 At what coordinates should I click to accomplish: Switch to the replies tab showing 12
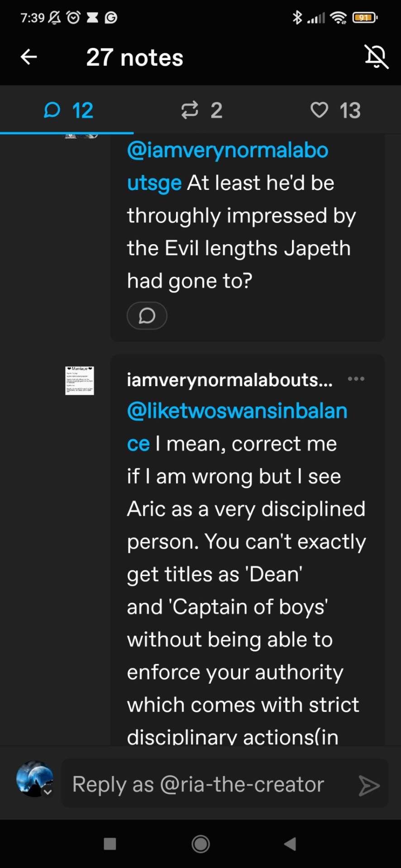[68, 110]
